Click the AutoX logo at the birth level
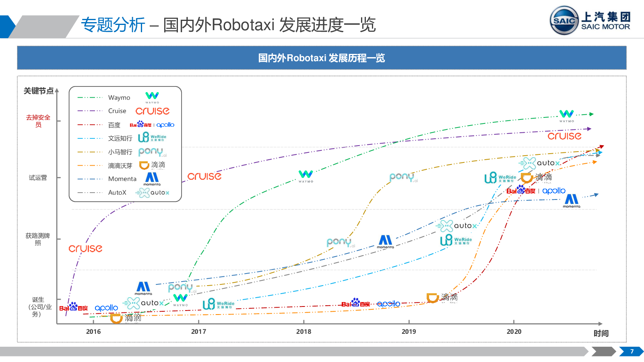This screenshot has width=644, height=362. (x=143, y=303)
